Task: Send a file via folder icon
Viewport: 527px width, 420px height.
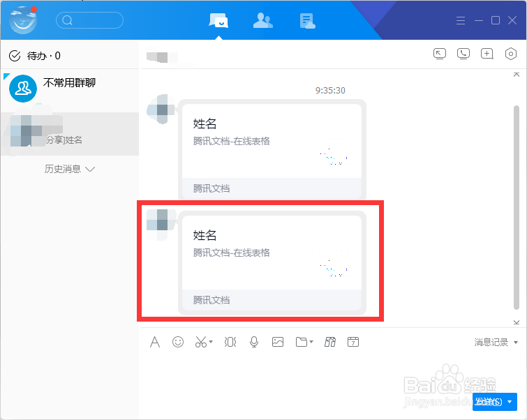Action: pos(302,342)
